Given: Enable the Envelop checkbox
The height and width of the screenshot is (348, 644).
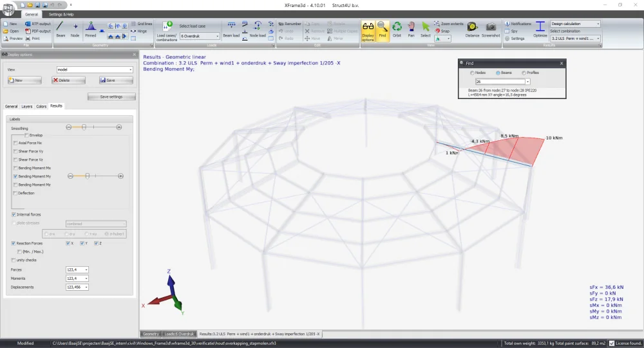Looking at the screenshot, I should click(26, 135).
